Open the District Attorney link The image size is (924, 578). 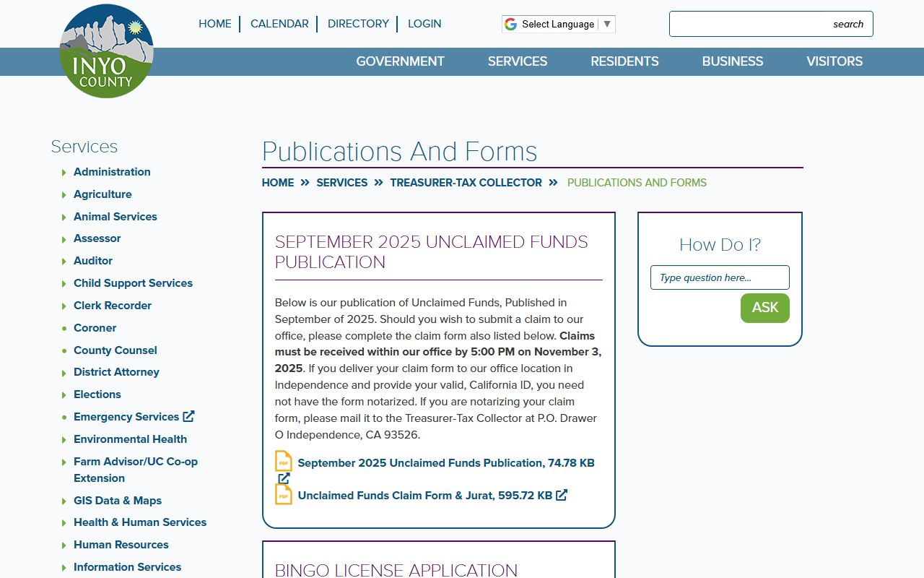pos(116,372)
